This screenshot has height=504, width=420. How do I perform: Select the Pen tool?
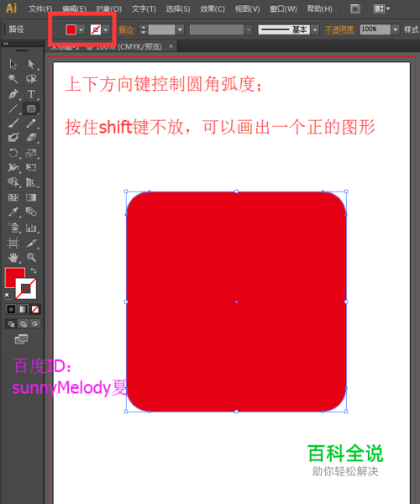tap(13, 94)
